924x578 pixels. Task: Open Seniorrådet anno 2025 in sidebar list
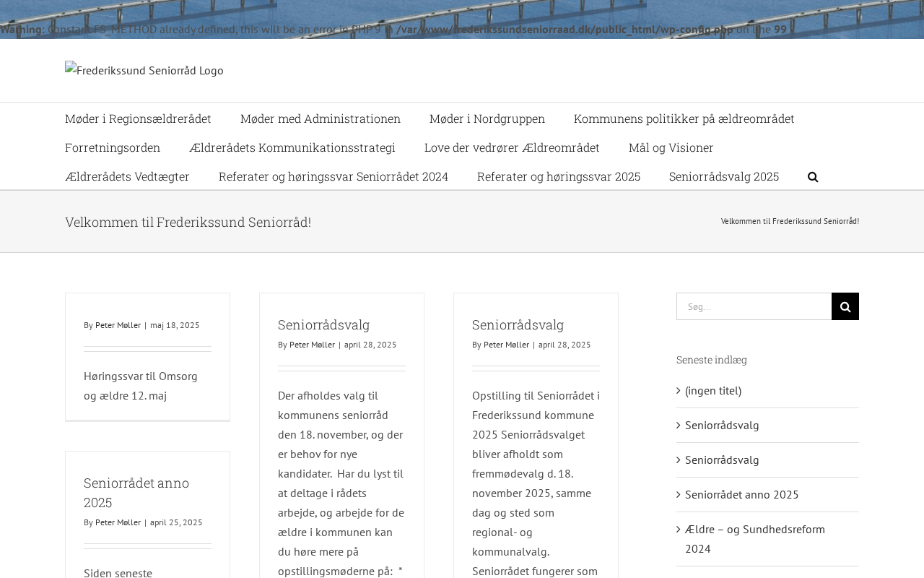(742, 494)
